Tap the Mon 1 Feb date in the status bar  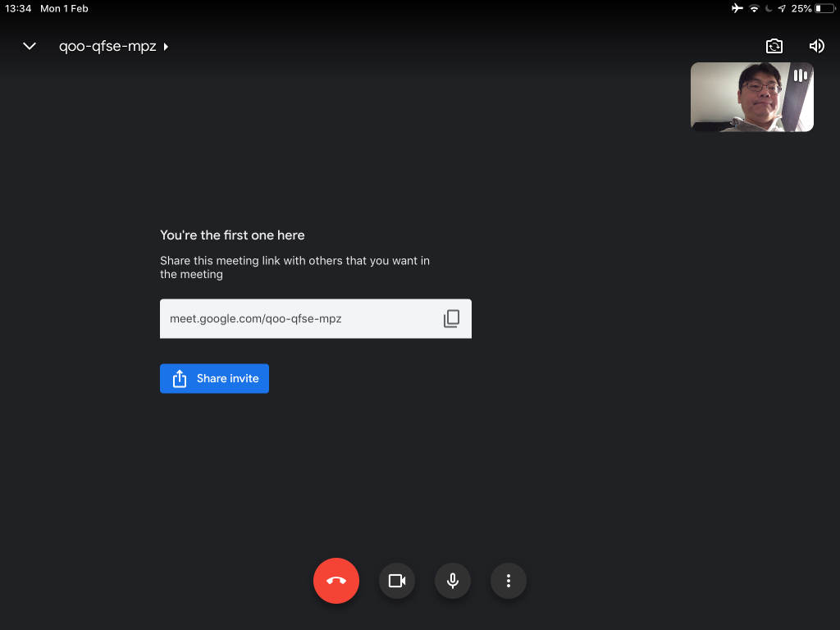(x=64, y=9)
